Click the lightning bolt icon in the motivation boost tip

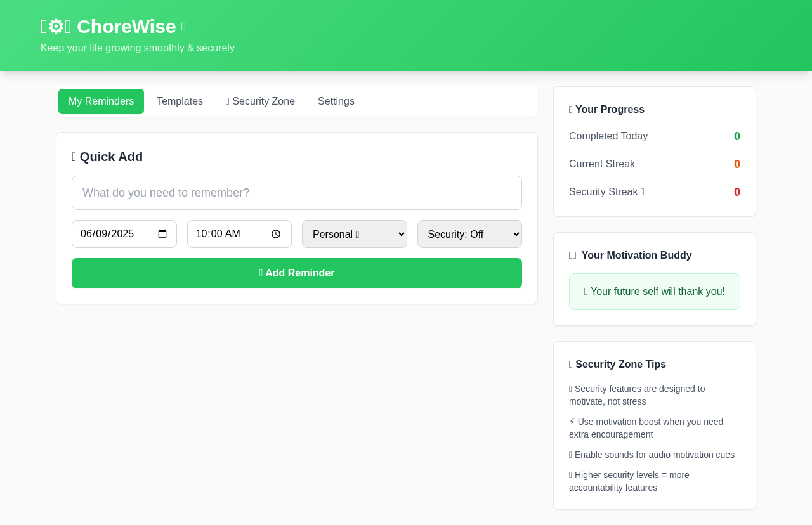572,421
